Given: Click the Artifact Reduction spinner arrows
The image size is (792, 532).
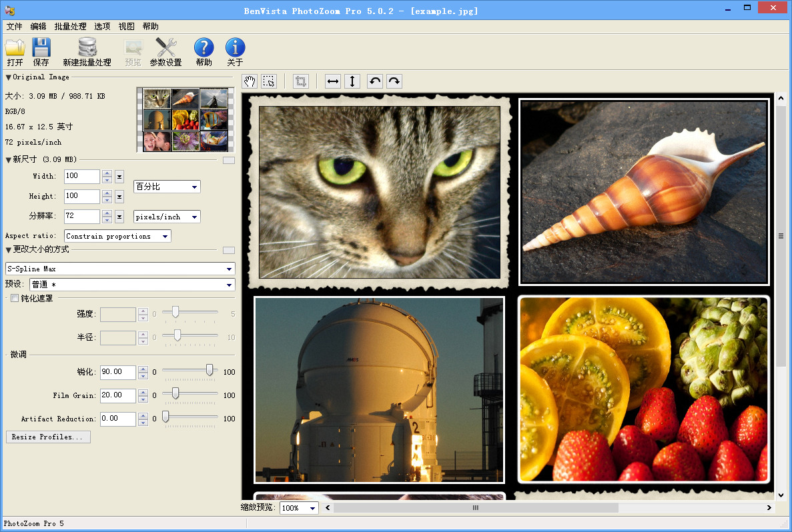Looking at the screenshot, I should pos(143,419).
